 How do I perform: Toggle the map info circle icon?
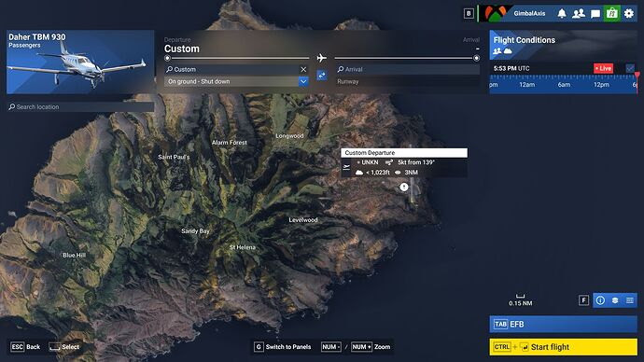click(x=600, y=300)
